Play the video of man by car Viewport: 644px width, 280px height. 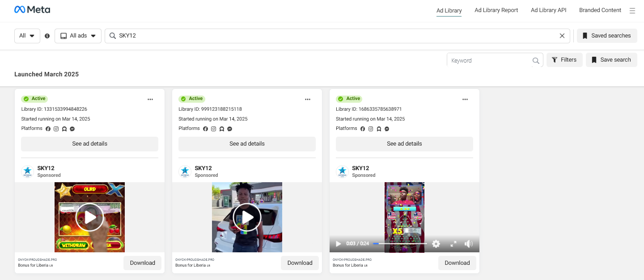tap(247, 217)
